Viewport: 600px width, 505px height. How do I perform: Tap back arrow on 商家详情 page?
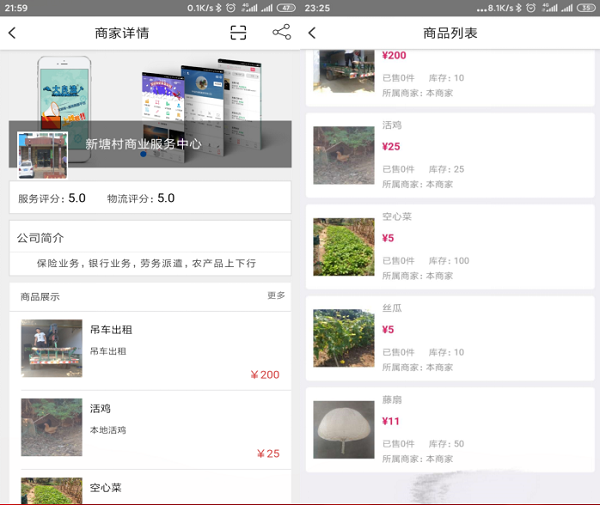coord(12,33)
